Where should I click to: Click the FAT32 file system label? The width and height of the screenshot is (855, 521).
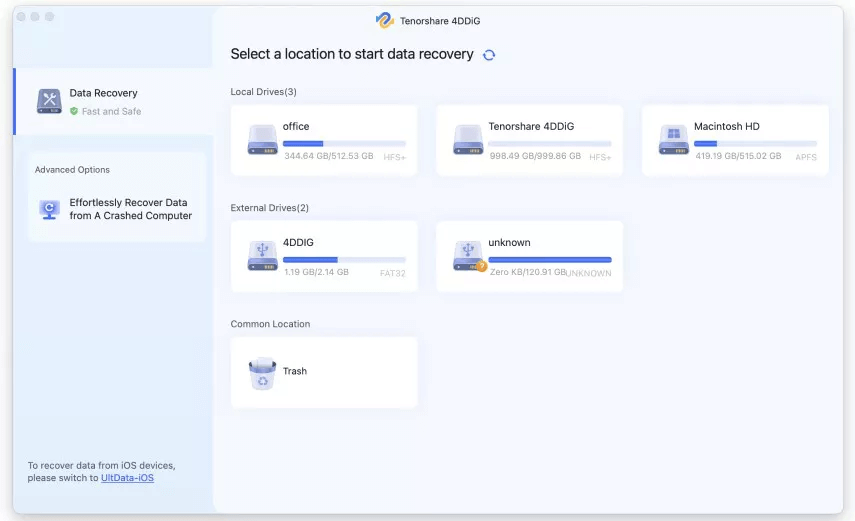(393, 273)
